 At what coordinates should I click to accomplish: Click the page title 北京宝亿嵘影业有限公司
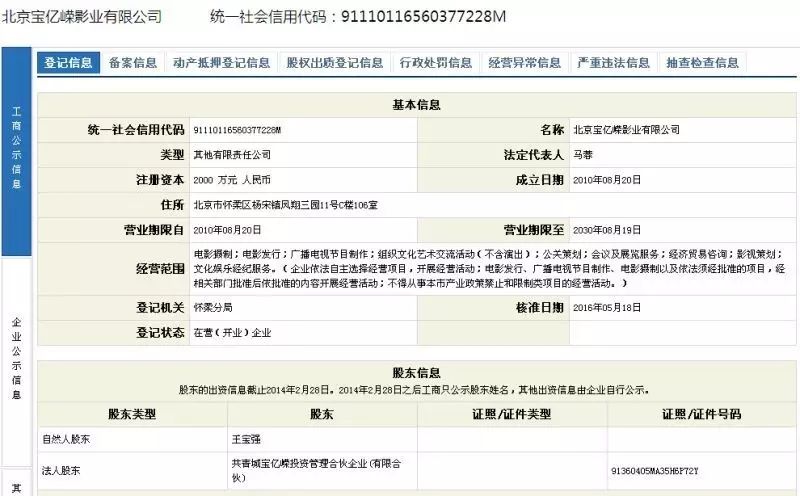pyautogui.click(x=82, y=17)
